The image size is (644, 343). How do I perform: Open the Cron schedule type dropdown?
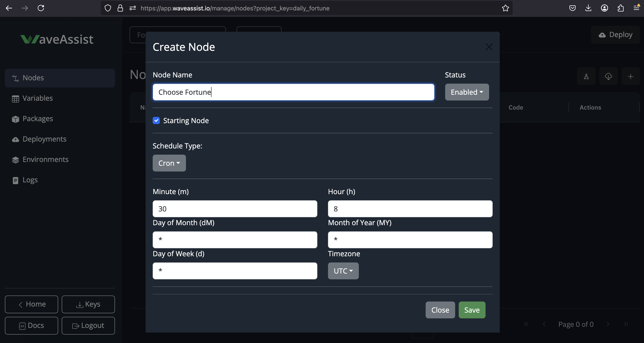click(169, 163)
